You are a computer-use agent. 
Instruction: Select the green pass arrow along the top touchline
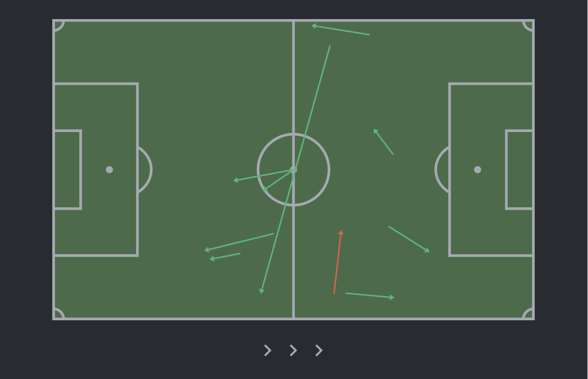coord(341,30)
